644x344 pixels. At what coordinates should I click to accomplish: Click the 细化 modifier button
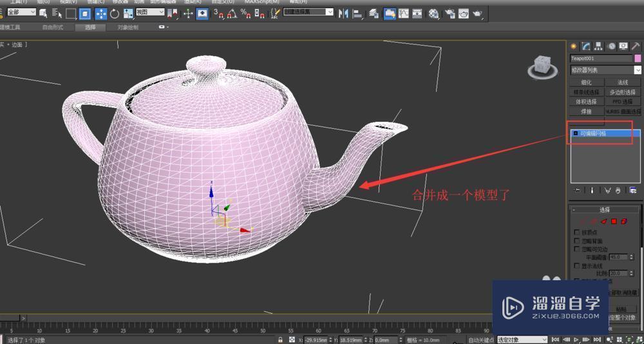587,82
